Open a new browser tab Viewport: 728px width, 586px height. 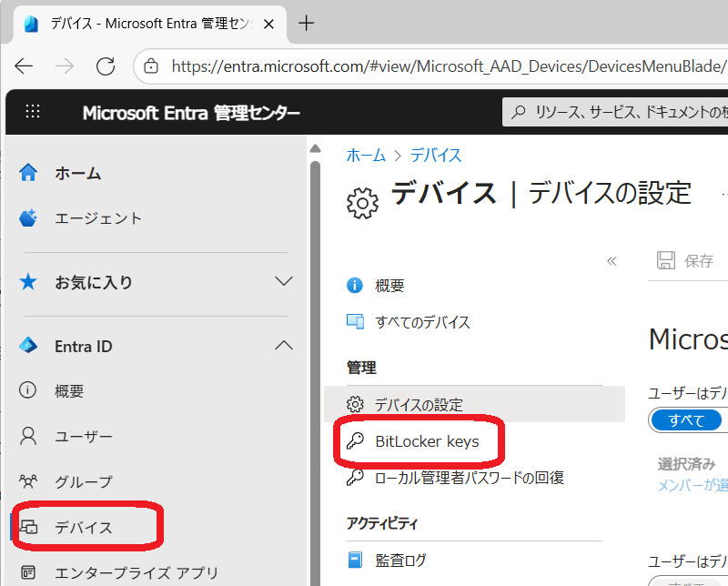(306, 23)
